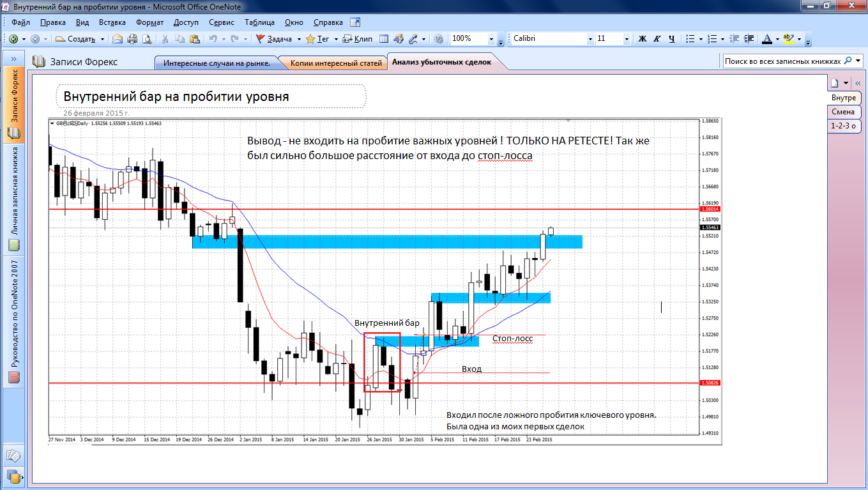Select the Анализ убыточных сделок tab
Viewport: 868px width, 490px height.
(x=442, y=63)
